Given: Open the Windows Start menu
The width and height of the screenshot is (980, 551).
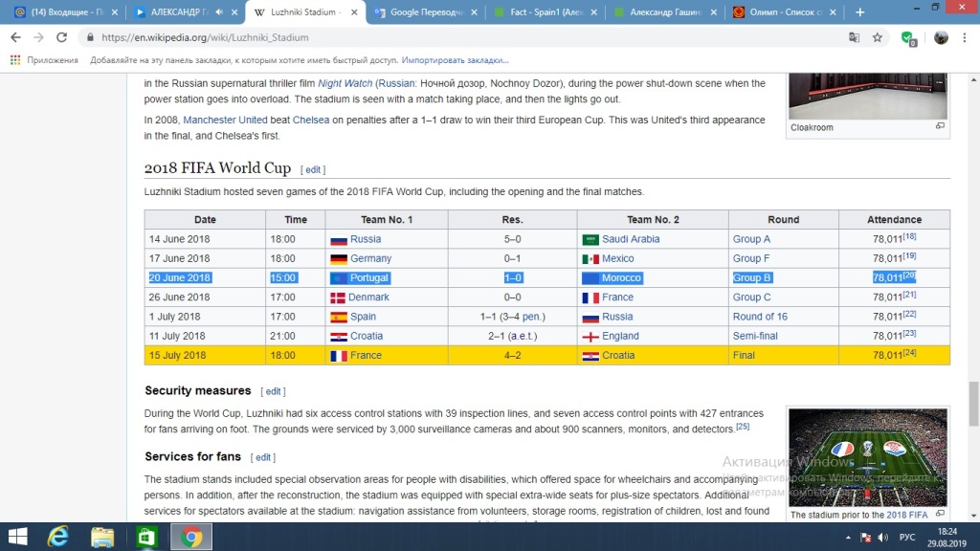Looking at the screenshot, I should [17, 537].
